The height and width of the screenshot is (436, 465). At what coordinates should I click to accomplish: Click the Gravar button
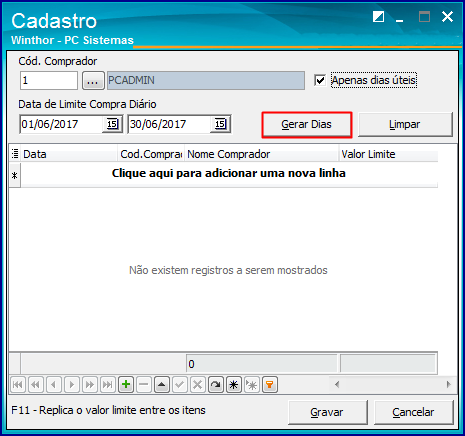coord(328,412)
